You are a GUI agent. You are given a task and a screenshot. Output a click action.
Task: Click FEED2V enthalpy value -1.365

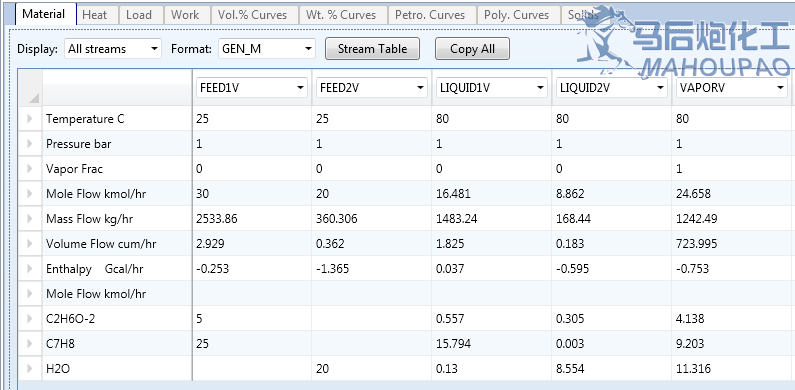coord(333,268)
